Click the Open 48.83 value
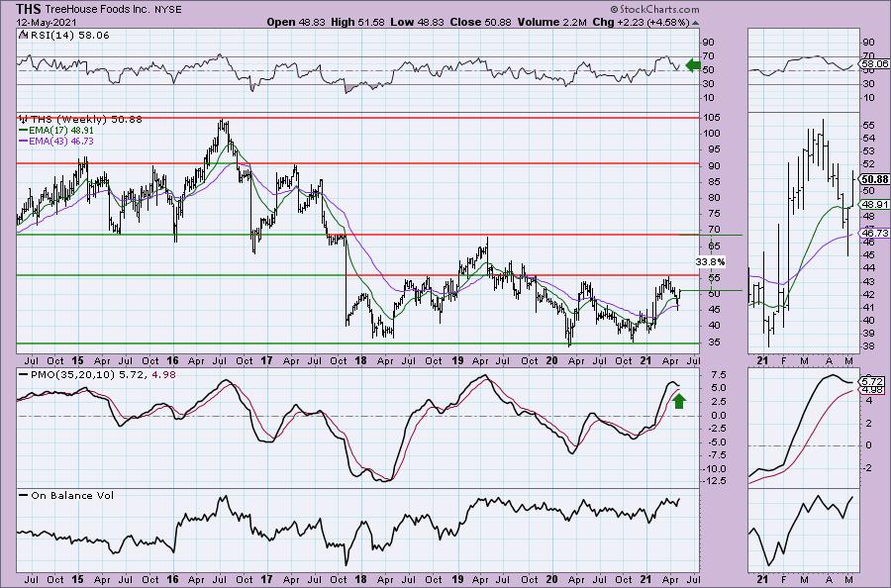The height and width of the screenshot is (588, 891). [294, 23]
